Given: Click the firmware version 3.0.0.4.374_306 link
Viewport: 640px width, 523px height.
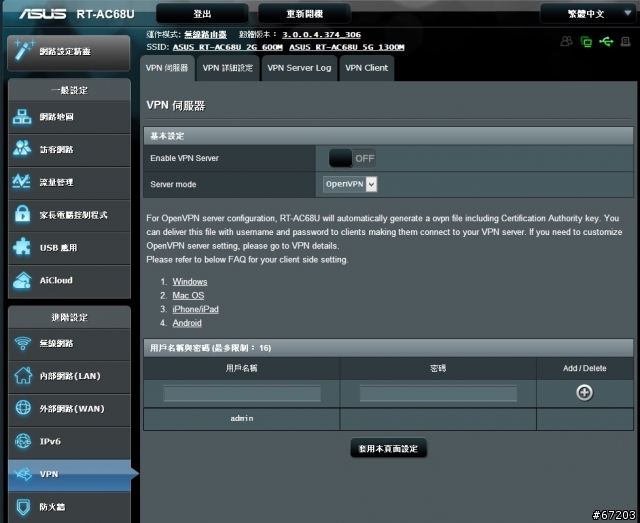Looking at the screenshot, I should click(x=321, y=35).
